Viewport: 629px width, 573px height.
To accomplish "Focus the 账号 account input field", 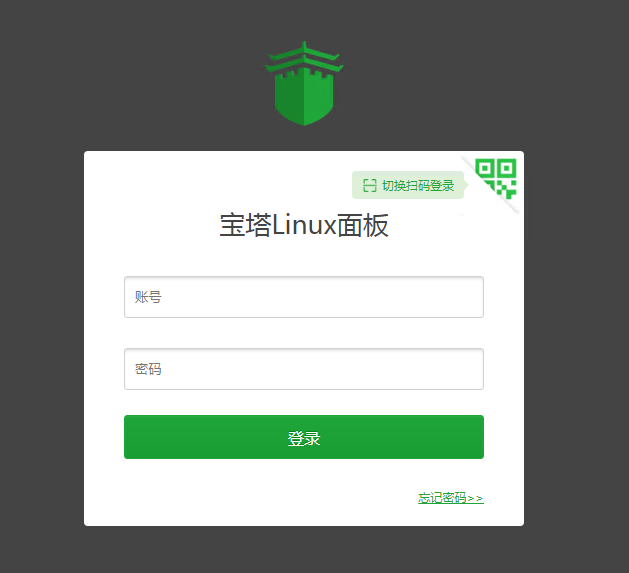I will (304, 297).
